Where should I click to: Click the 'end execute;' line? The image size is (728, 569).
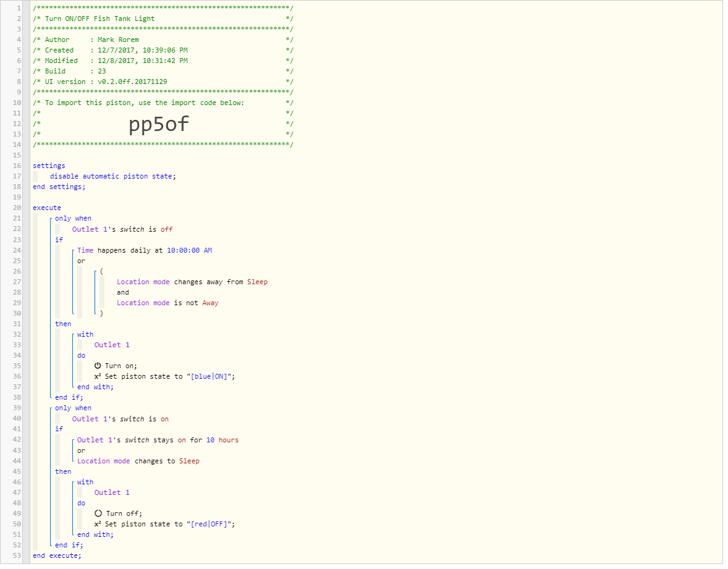pos(57,555)
